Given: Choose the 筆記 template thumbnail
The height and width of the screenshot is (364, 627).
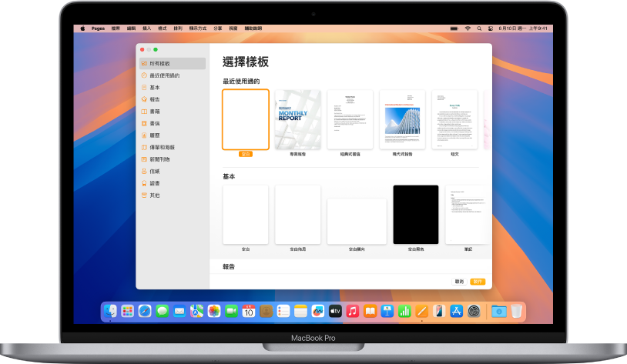Looking at the screenshot, I should (x=468, y=215).
